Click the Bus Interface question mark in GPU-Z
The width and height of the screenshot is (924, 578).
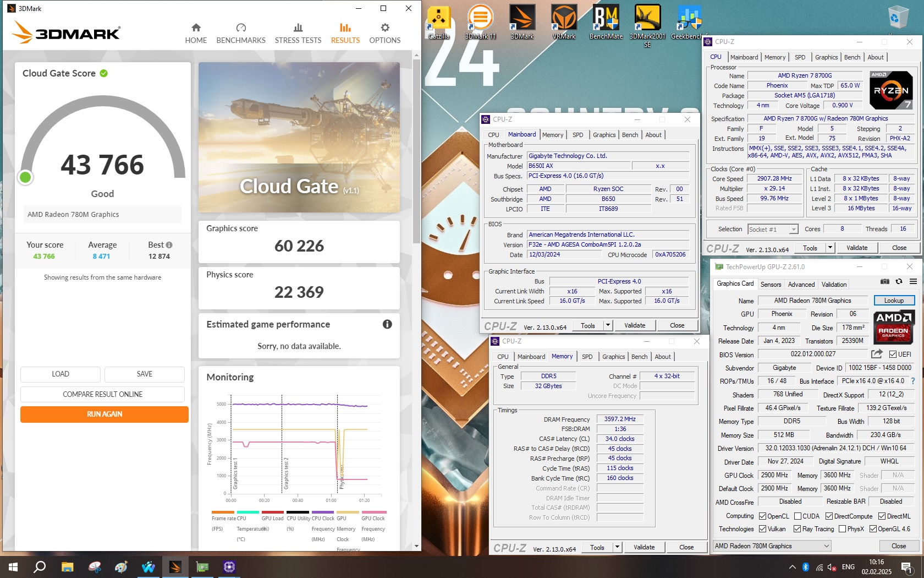pos(913,381)
